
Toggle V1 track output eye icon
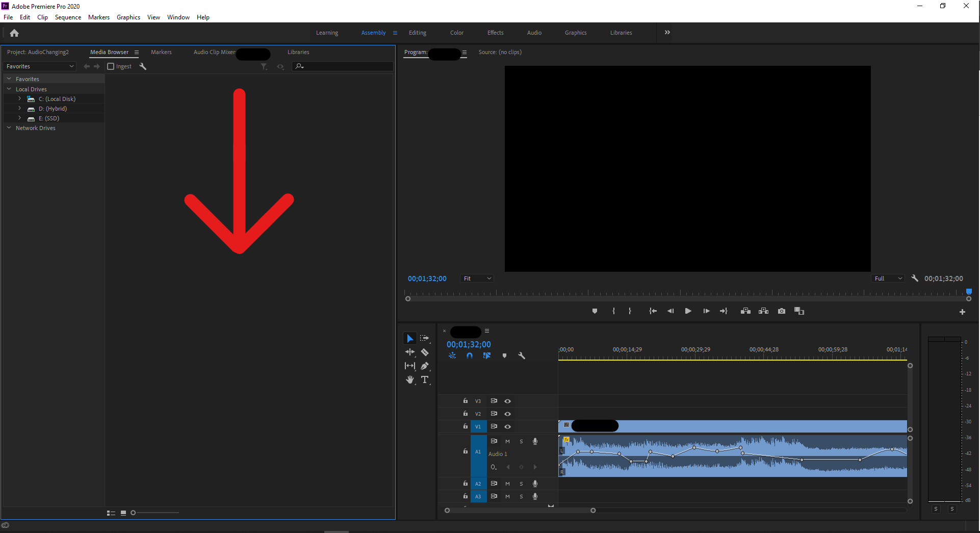[507, 426]
